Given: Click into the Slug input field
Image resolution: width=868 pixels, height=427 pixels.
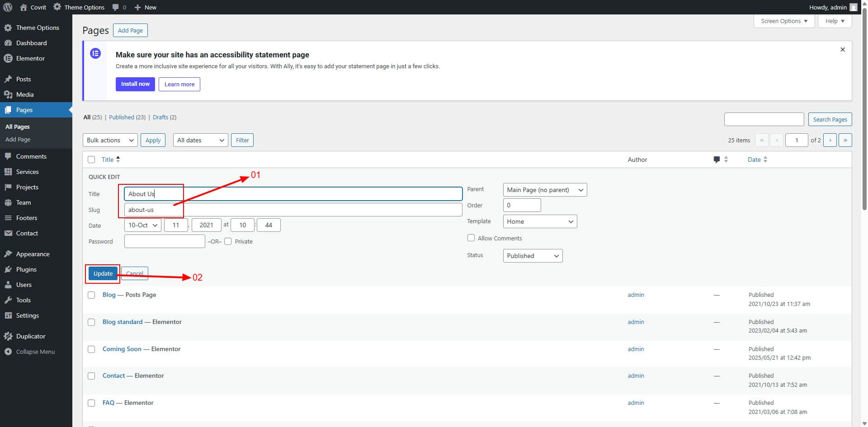Looking at the screenshot, I should click(x=293, y=210).
